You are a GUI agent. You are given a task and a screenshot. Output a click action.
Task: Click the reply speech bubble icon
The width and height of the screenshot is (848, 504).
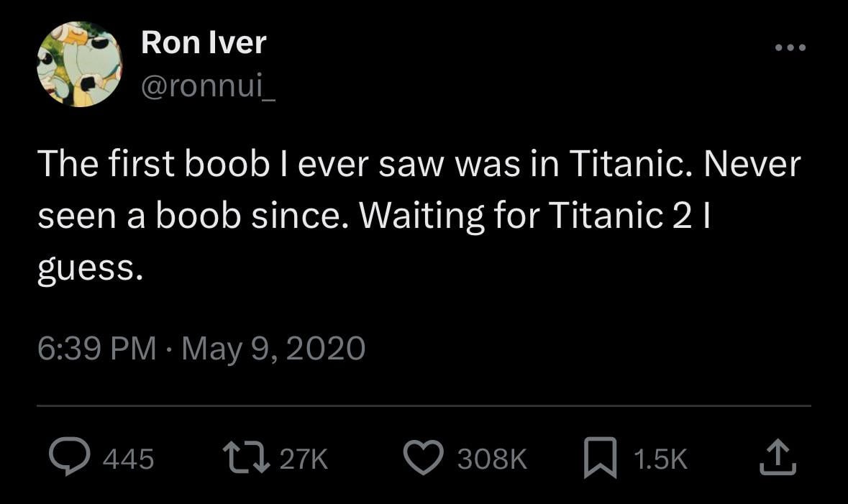68,458
